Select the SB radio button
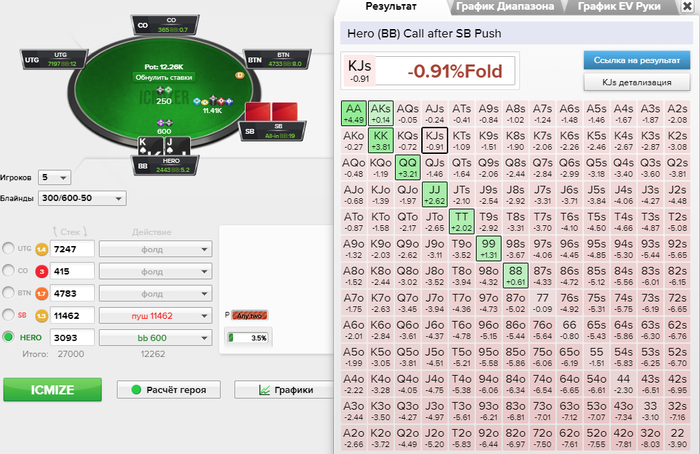The height and width of the screenshot is (454, 700). 8,315
